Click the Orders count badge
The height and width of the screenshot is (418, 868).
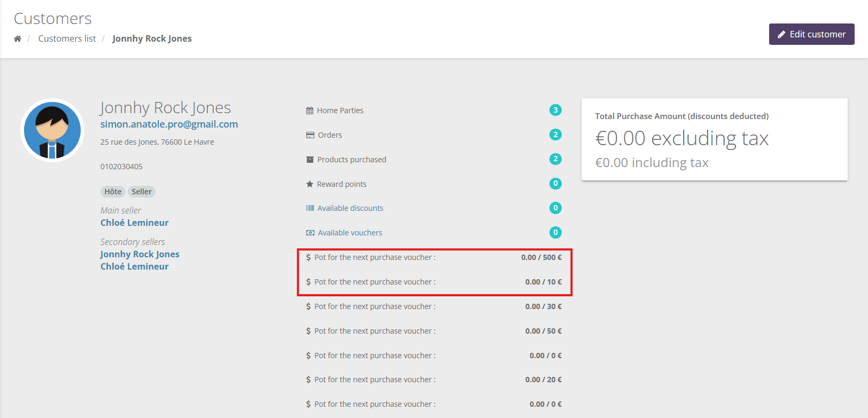[x=555, y=135]
